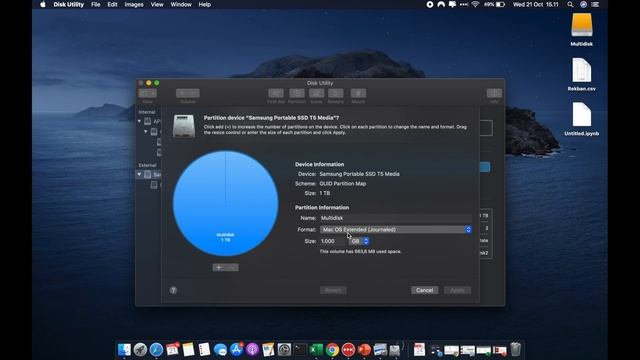Viewport: 640px width, 360px height.
Task: Click the First Aid toolbar icon
Action: tap(276, 93)
